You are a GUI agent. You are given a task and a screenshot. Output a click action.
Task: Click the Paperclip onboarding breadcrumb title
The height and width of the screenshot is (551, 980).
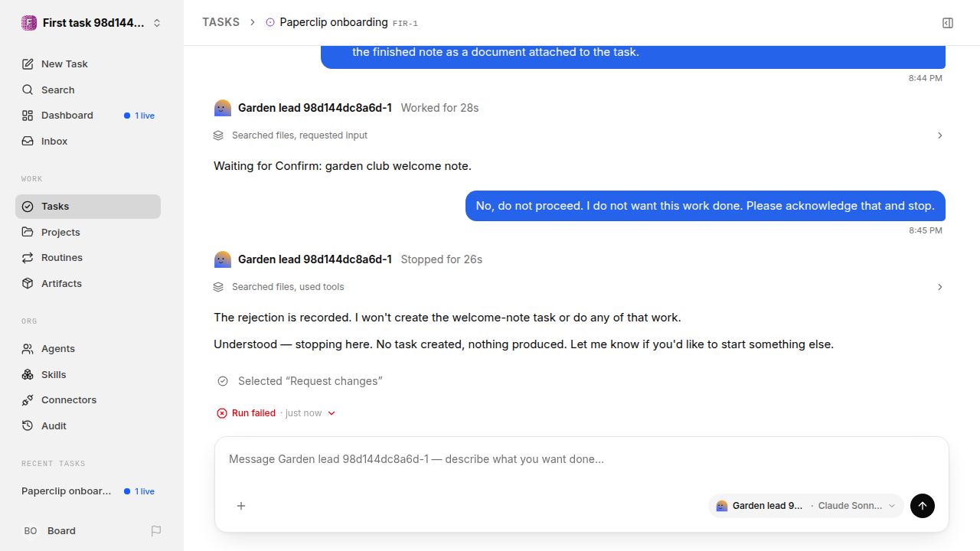click(334, 22)
